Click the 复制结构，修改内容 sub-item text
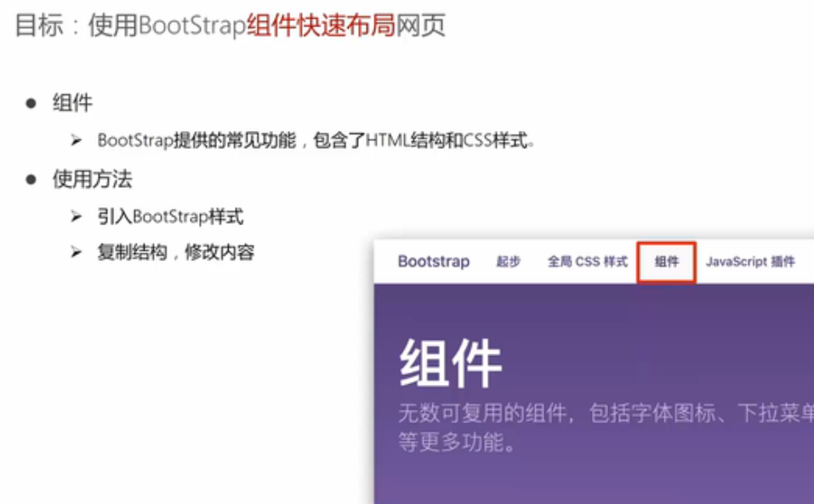 click(175, 252)
